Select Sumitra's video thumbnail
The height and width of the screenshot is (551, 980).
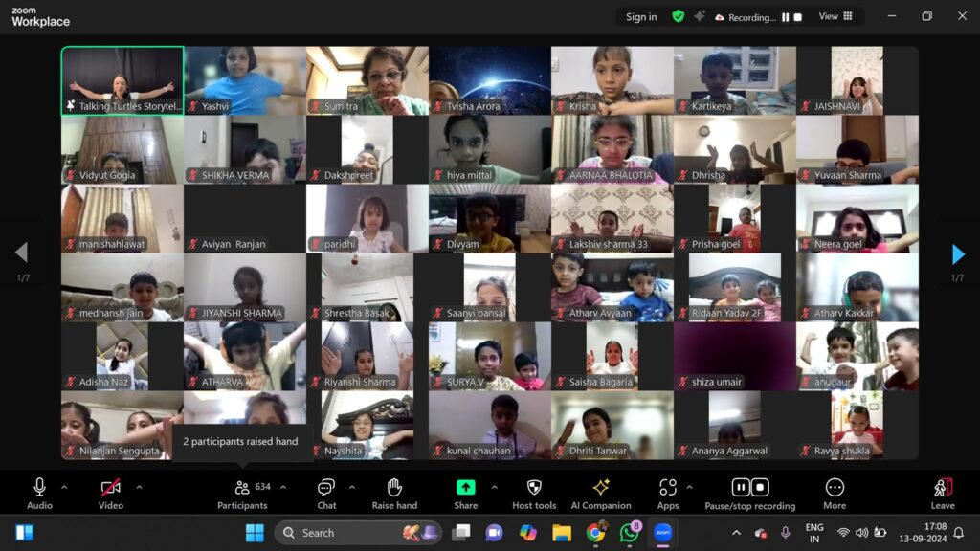[x=367, y=80]
